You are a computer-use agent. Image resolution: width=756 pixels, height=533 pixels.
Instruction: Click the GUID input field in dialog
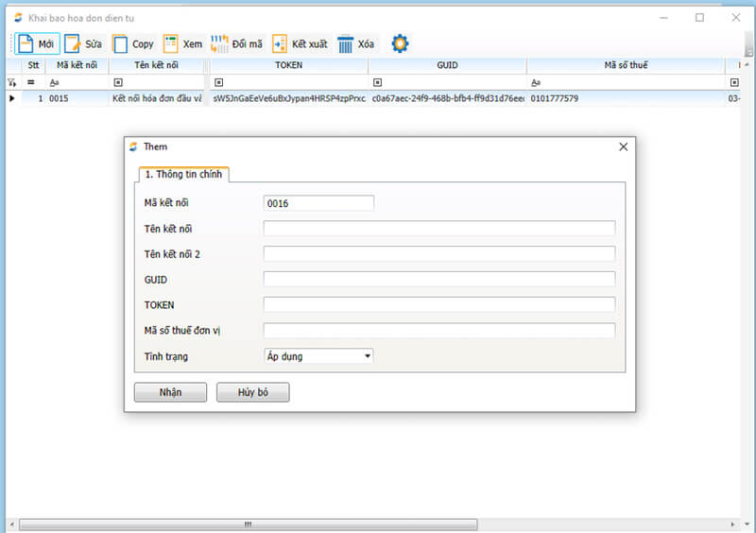click(x=439, y=280)
